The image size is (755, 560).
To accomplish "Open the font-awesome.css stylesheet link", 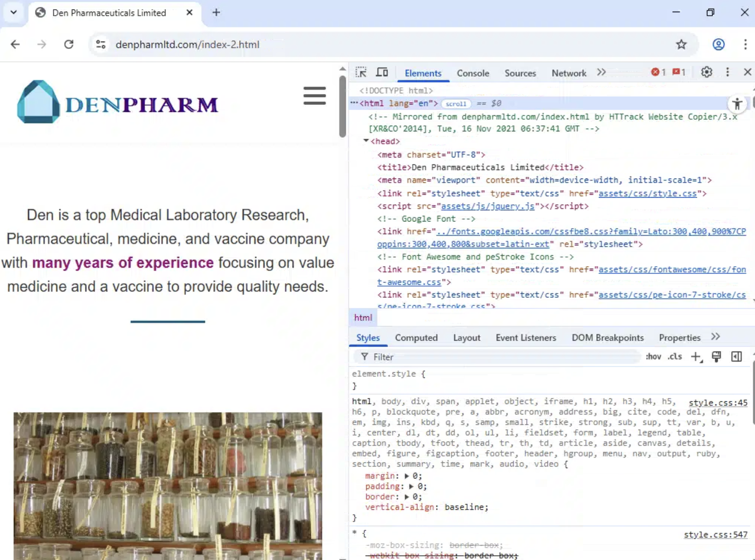I will [672, 269].
